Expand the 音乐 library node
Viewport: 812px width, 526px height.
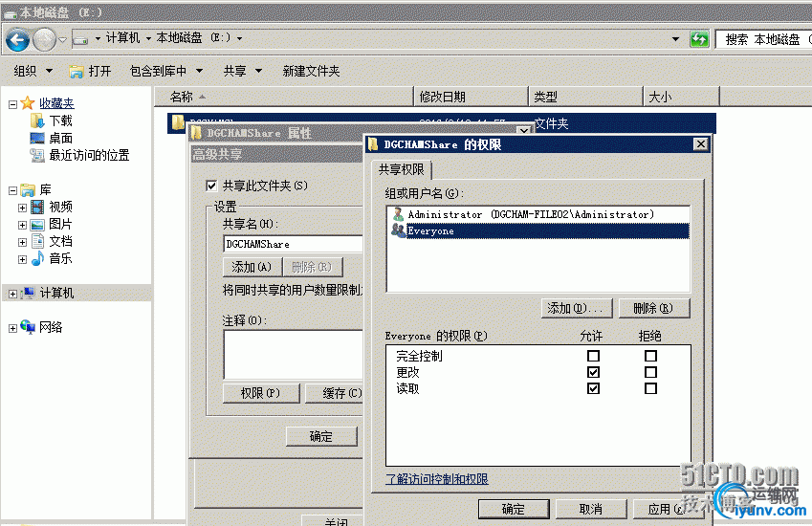point(22,259)
